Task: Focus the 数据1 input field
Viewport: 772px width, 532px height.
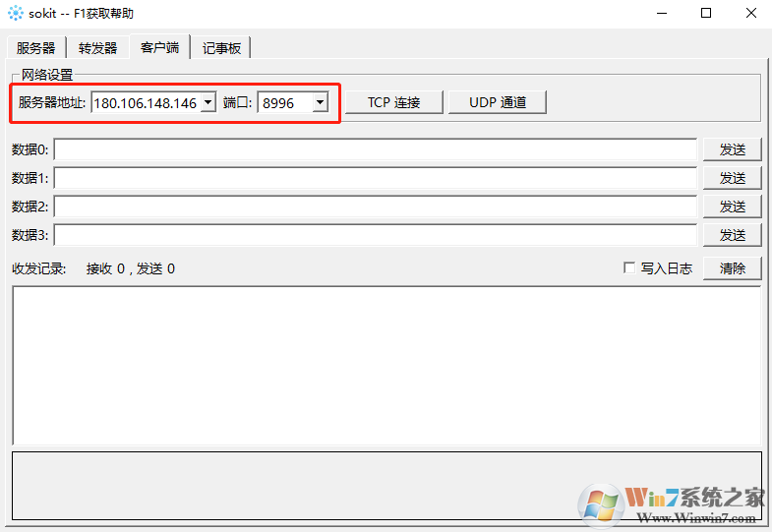Action: 375,178
